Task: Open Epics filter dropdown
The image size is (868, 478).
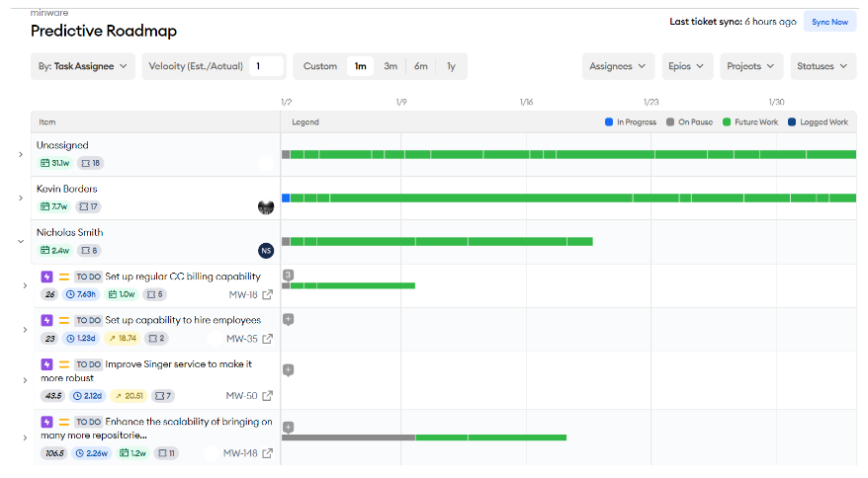Action: click(687, 66)
